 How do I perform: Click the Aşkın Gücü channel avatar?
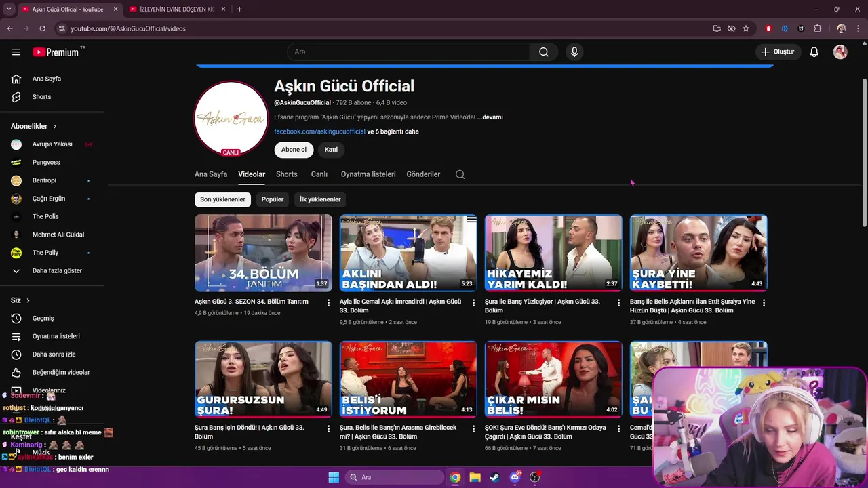point(231,119)
